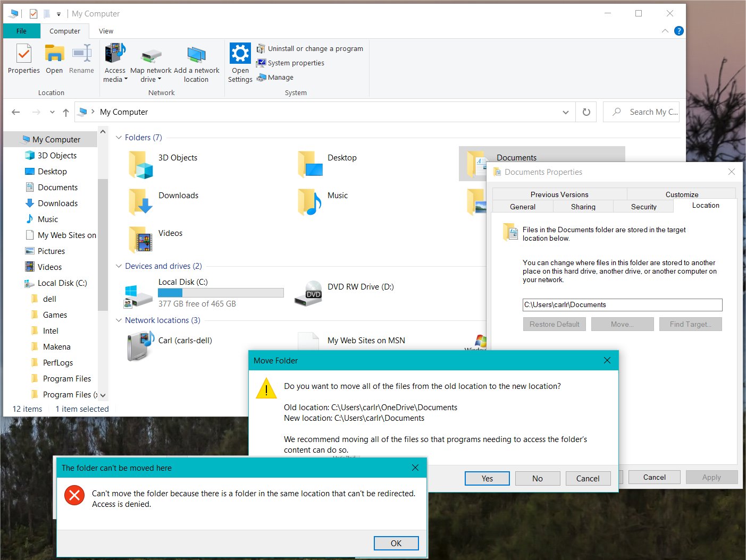Click the Local Disk C: capacity bar
746x560 pixels.
tap(220, 292)
